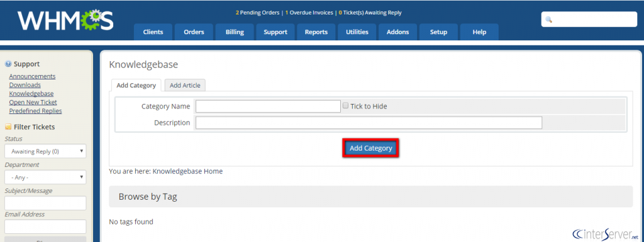Viewport: 644px width, 242px height.
Task: Open the Knowledgebase sidebar link
Action: tap(31, 93)
